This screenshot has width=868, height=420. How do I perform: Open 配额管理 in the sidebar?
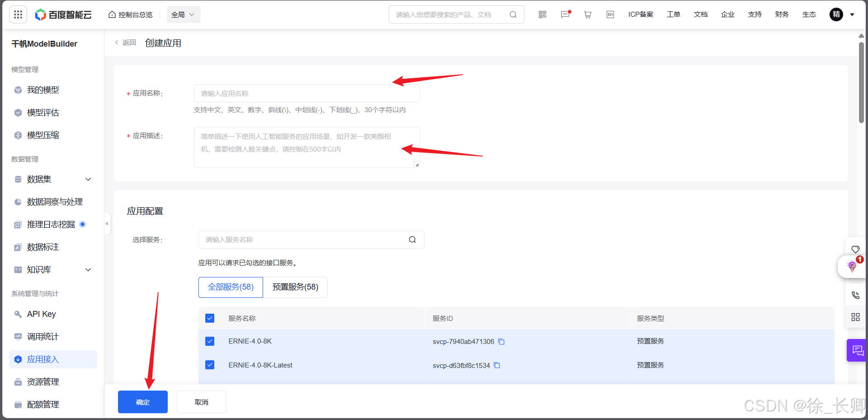point(43,405)
